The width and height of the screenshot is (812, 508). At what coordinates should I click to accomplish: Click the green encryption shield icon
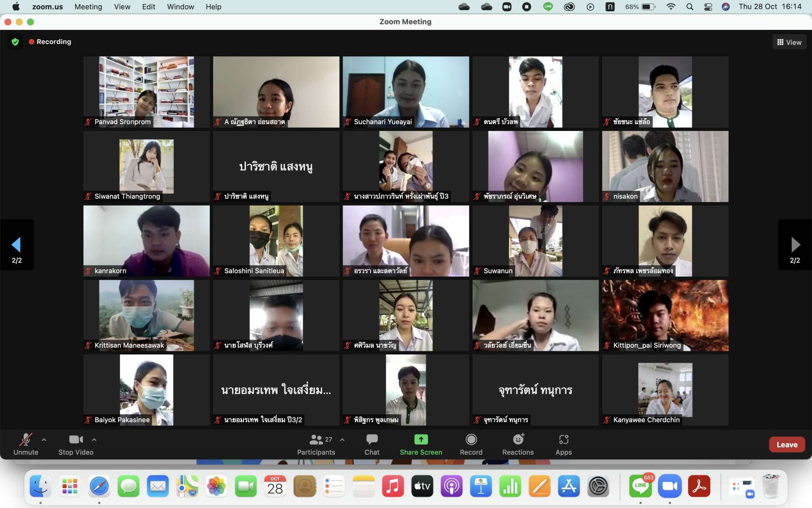15,42
